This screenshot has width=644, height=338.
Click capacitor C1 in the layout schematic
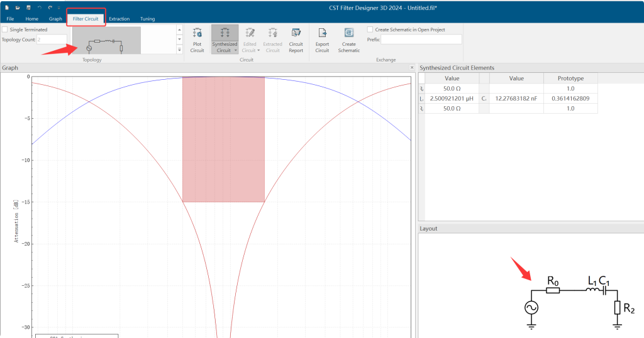[x=604, y=290]
